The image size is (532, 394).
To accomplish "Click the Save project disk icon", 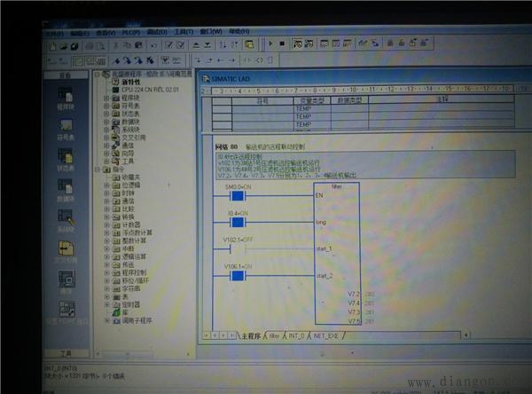I will tap(74, 46).
